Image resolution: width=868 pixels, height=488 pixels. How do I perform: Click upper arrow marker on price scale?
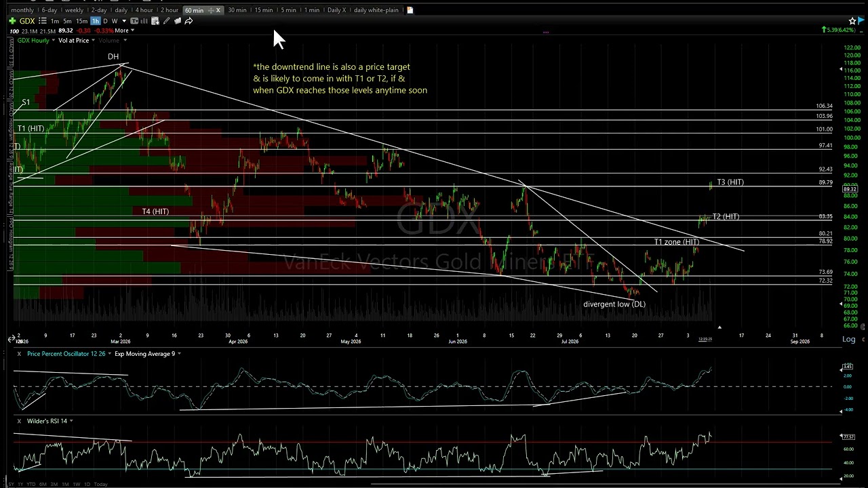point(842,70)
